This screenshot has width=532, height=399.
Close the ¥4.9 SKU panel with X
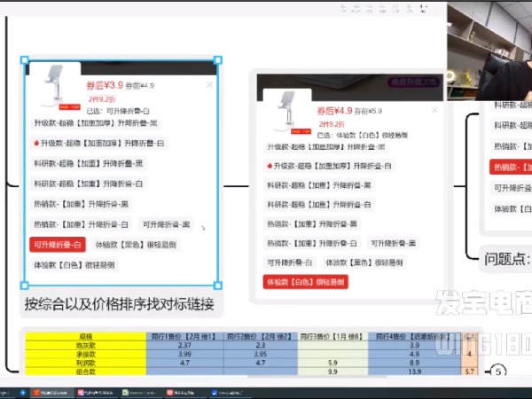[x=434, y=110]
